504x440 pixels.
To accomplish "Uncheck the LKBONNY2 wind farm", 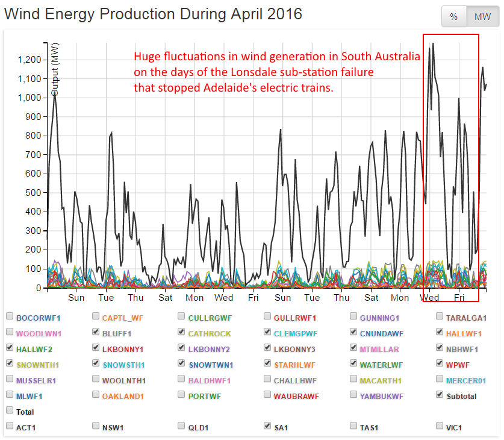I will tap(181, 348).
